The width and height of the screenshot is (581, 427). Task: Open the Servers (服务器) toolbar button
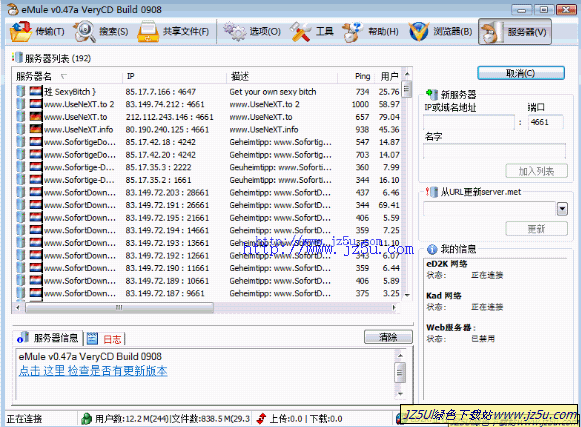515,32
